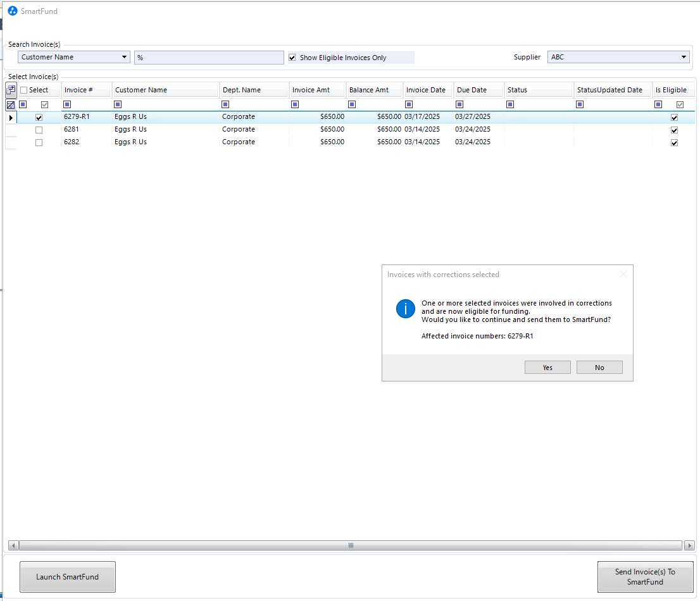Screen dimensions: 700x601
Task: Check Select box for invoice 6282
Action: coord(39,143)
